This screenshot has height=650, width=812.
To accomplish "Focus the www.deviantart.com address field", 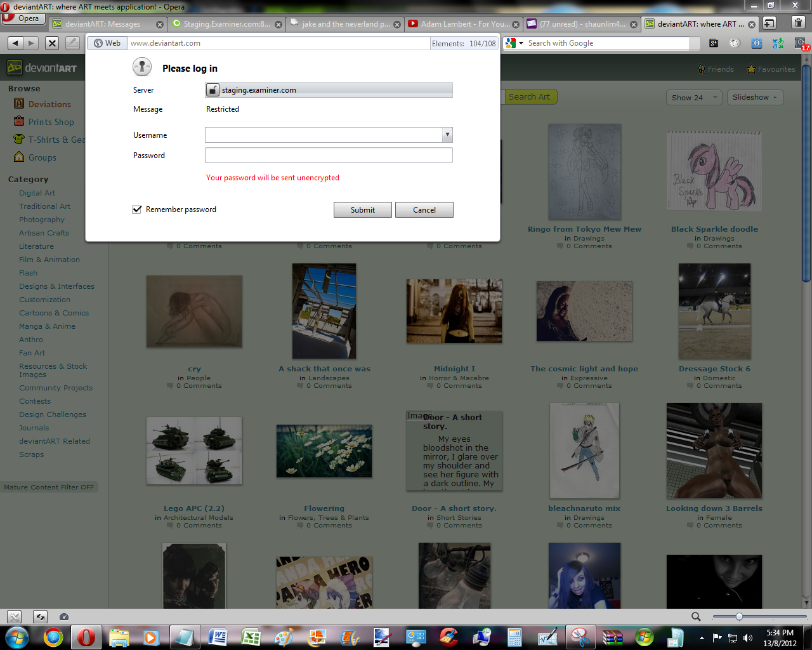I will (x=279, y=43).
